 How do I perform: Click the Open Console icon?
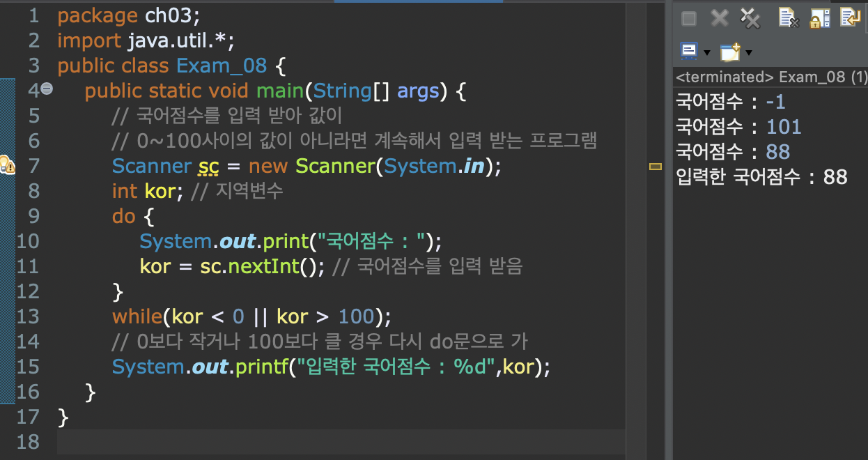coord(729,51)
